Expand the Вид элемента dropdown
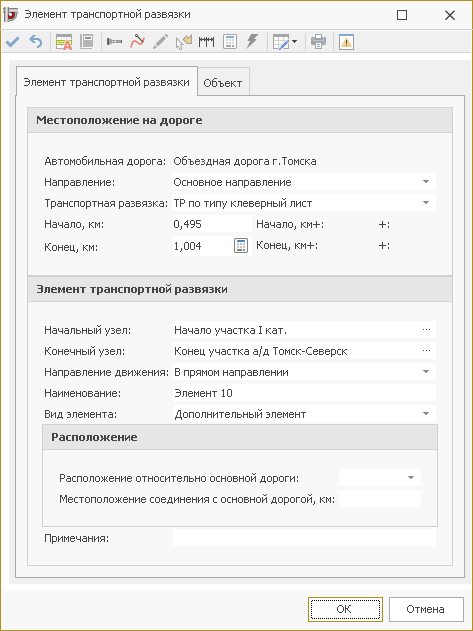 tap(426, 413)
